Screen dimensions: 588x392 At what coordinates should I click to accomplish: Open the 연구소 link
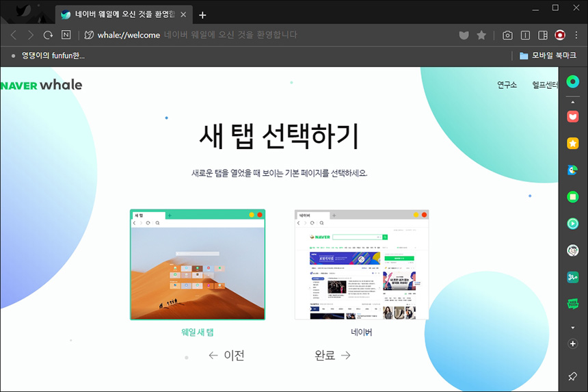pyautogui.click(x=507, y=85)
